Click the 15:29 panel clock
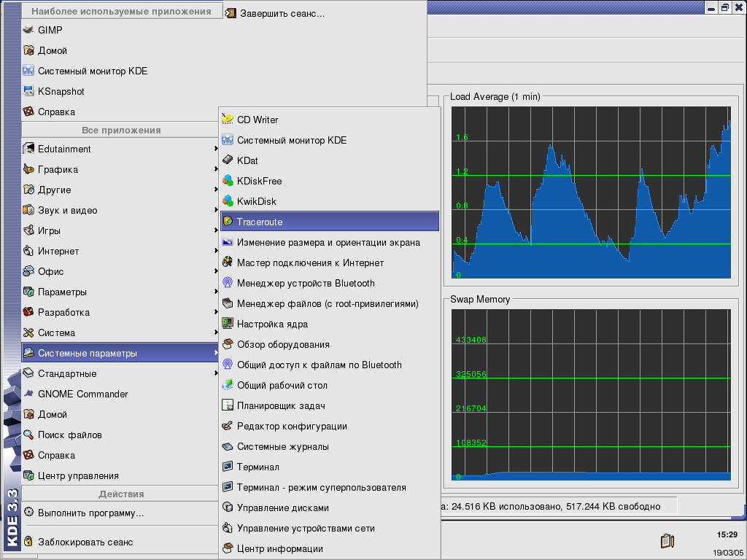747x560 pixels. tap(727, 534)
